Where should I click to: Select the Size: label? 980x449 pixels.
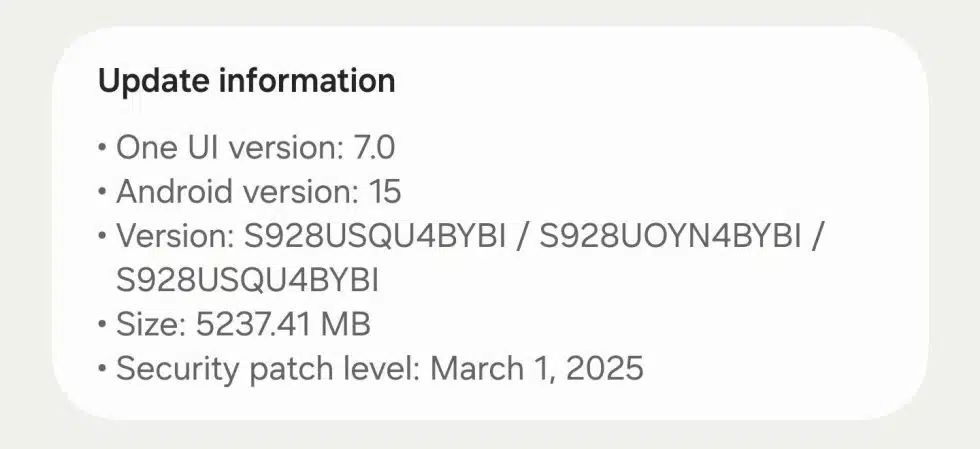[151, 325]
